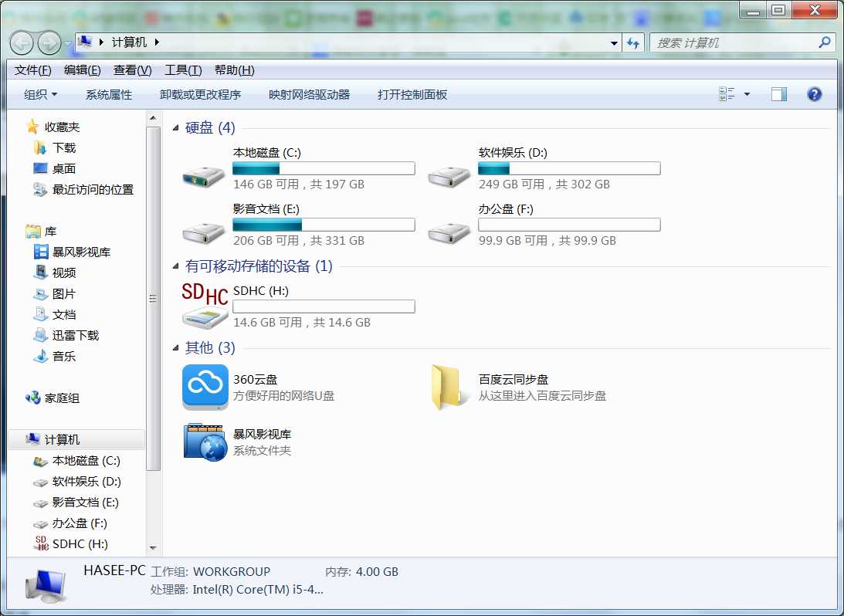Click sidebar scrollbar down arrow
844x616 pixels.
[x=153, y=547]
